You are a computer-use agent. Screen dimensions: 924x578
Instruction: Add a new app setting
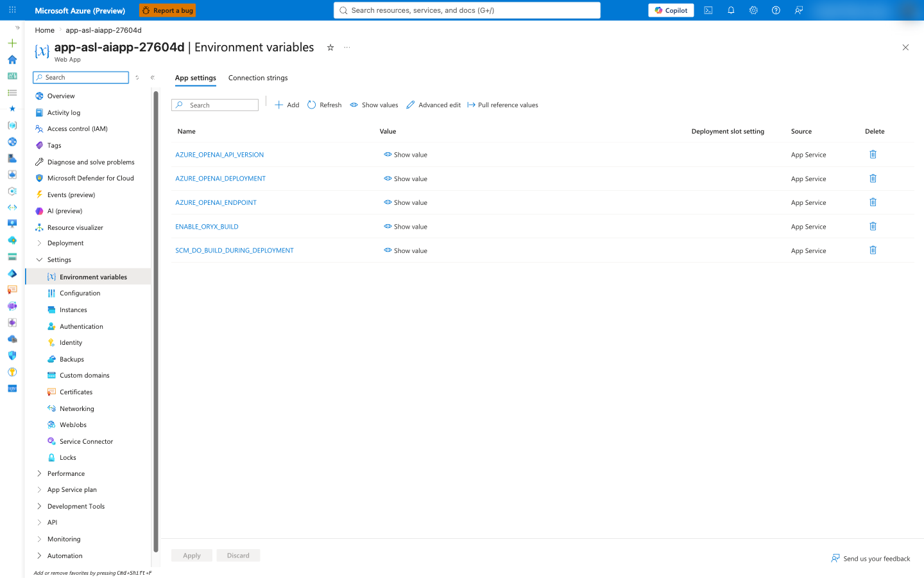click(287, 105)
